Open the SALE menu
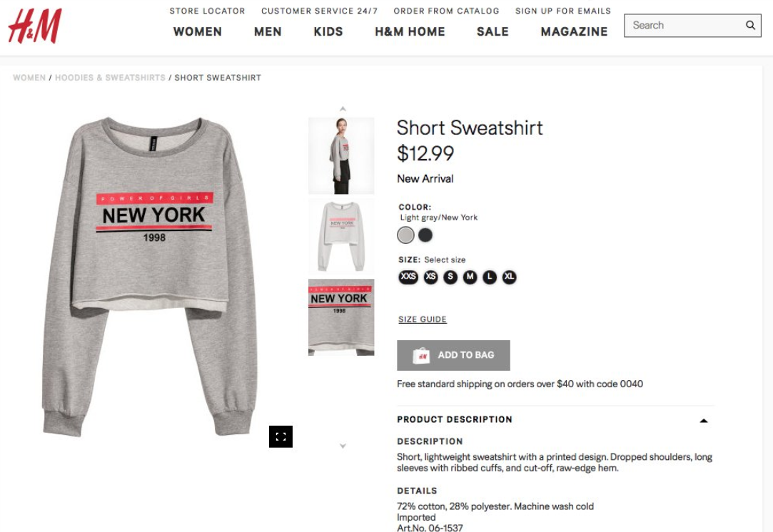This screenshot has width=773, height=532. [492, 31]
